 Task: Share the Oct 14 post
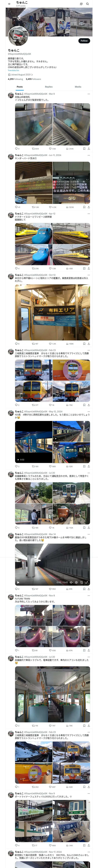[x=89, y=344]
